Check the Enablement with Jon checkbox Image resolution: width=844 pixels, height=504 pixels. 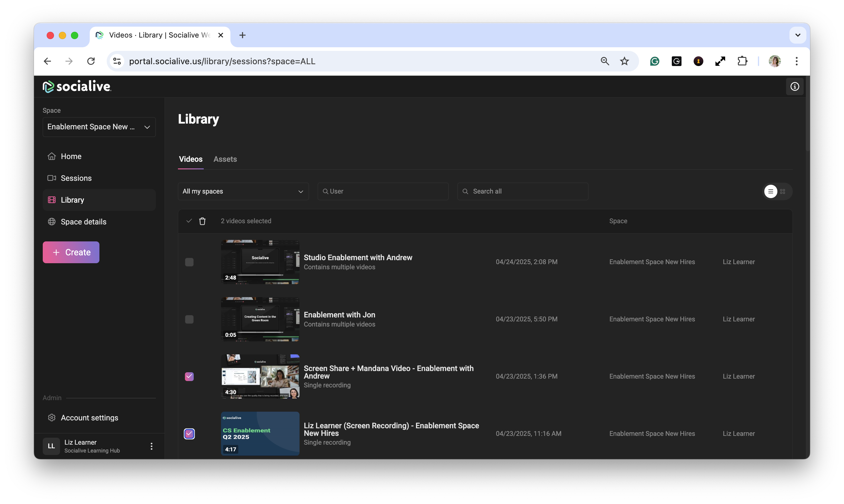pyautogui.click(x=189, y=319)
